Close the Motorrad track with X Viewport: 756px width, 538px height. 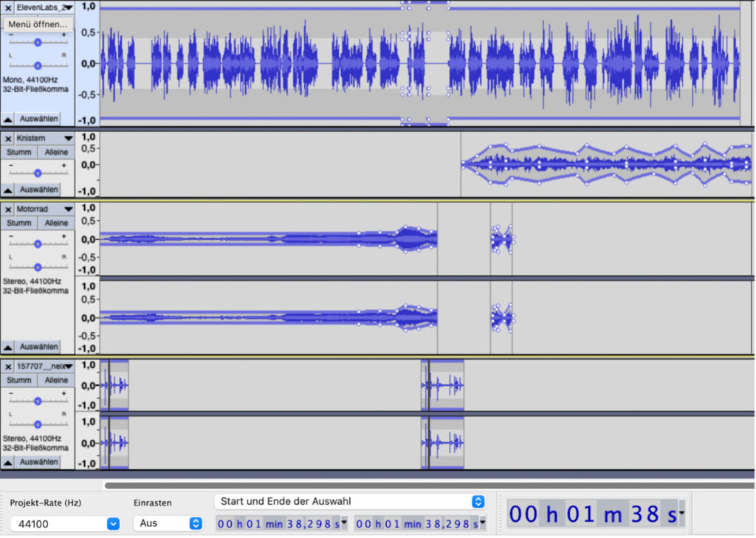click(8, 209)
